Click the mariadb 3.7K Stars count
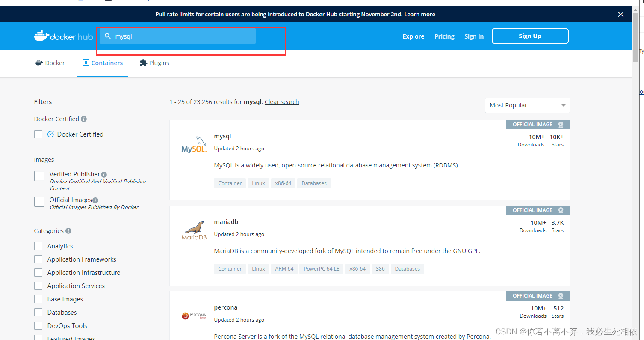Viewport: 644px width, 340px height. point(558,223)
